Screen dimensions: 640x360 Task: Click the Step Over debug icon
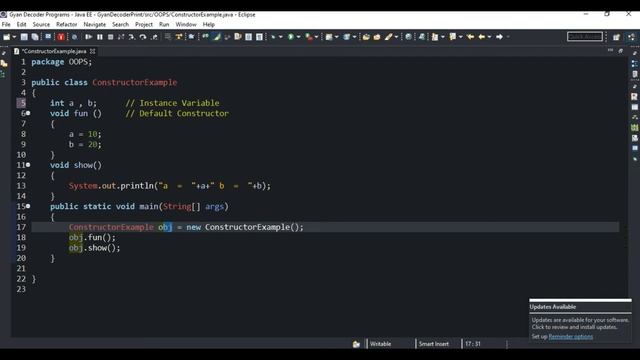tap(143, 37)
